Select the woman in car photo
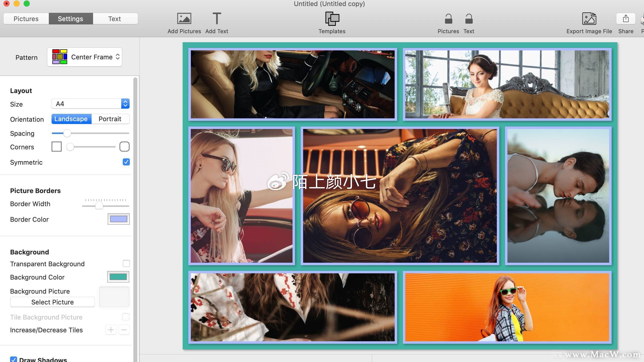 tap(293, 84)
